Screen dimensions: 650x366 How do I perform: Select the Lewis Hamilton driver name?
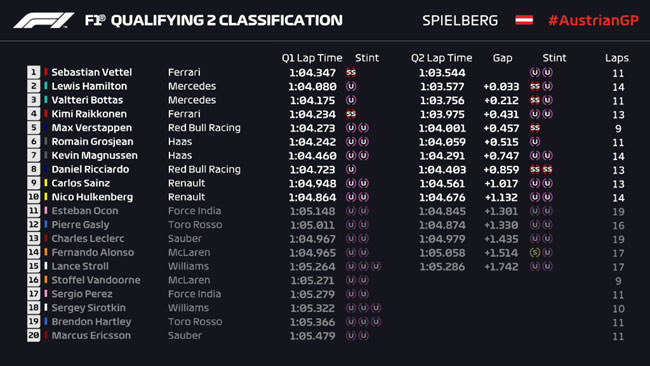tap(89, 86)
